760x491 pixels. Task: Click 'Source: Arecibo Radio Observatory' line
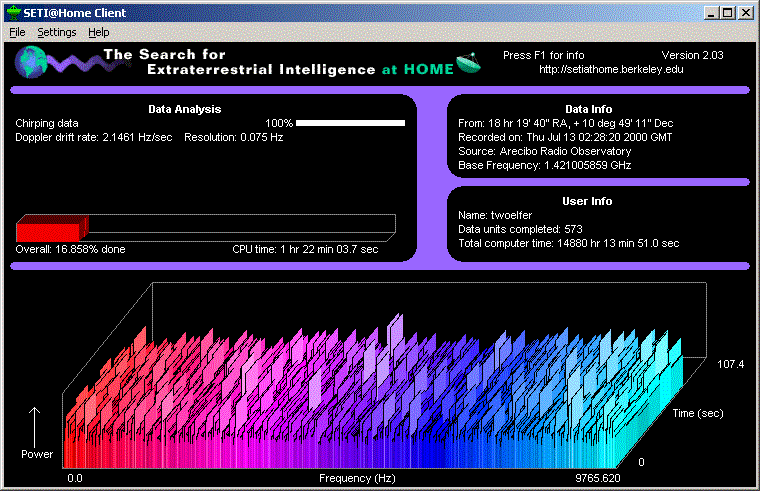pos(545,151)
